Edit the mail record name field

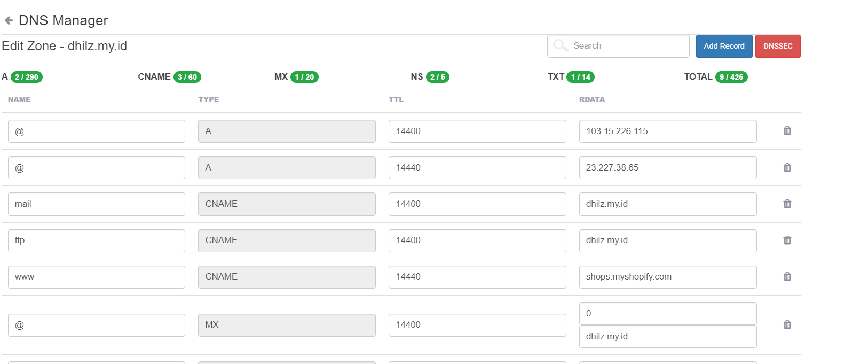[97, 204]
